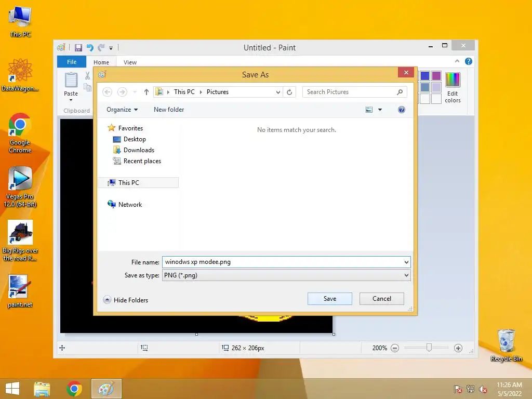Open the Customize Quick Access Toolbar arrow
532x399 pixels.
(111, 48)
